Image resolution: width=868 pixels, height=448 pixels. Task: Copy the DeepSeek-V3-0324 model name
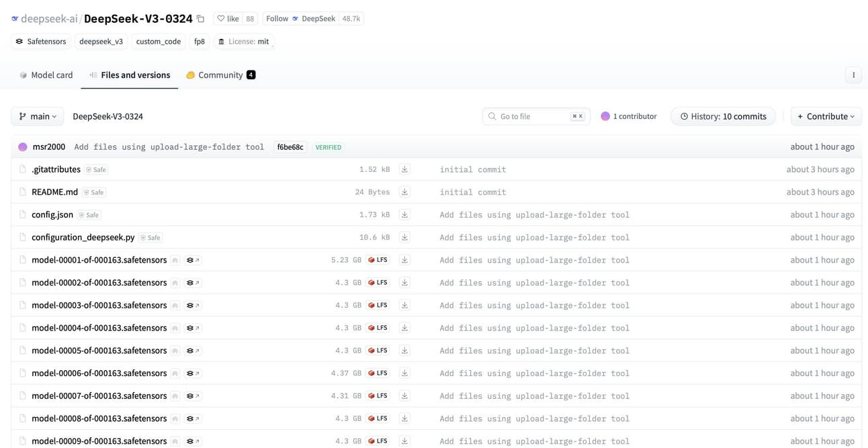[200, 19]
